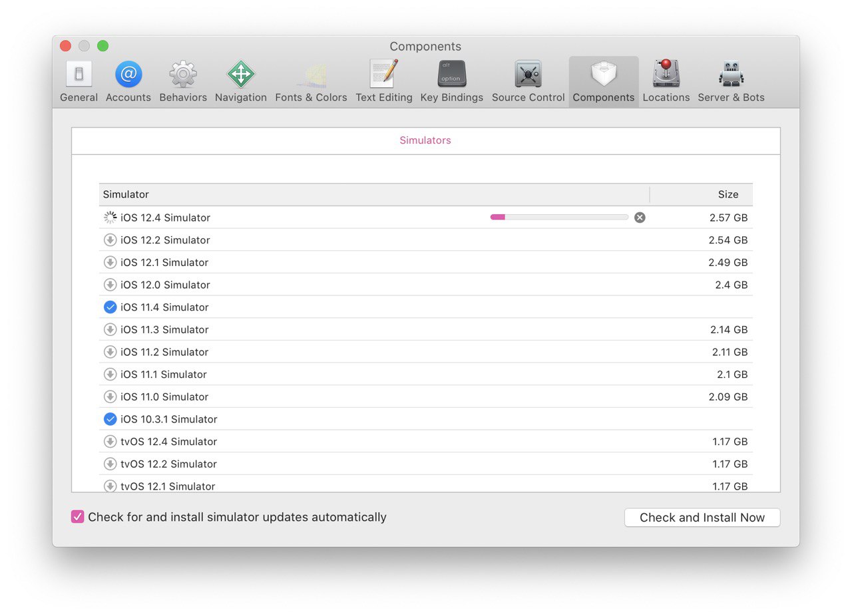Click the iOS 12.4 download progress bar
The image size is (852, 616).
(559, 218)
